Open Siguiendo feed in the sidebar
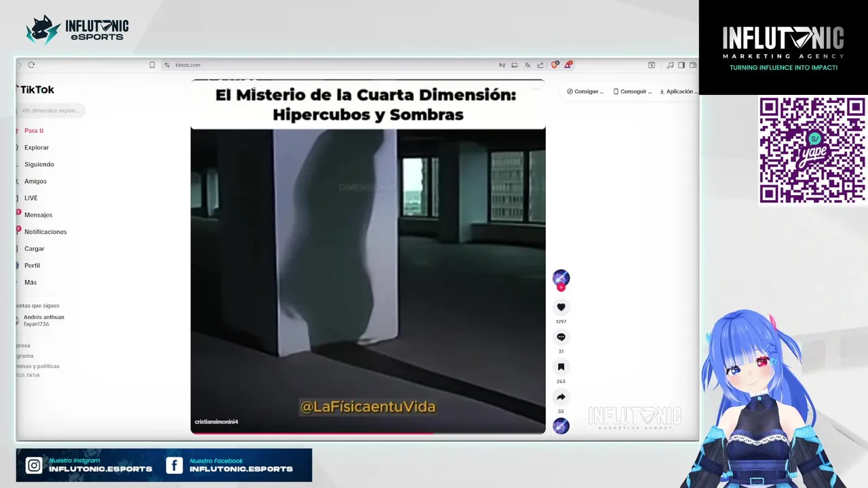Viewport: 868px width, 488px height. pos(39,164)
